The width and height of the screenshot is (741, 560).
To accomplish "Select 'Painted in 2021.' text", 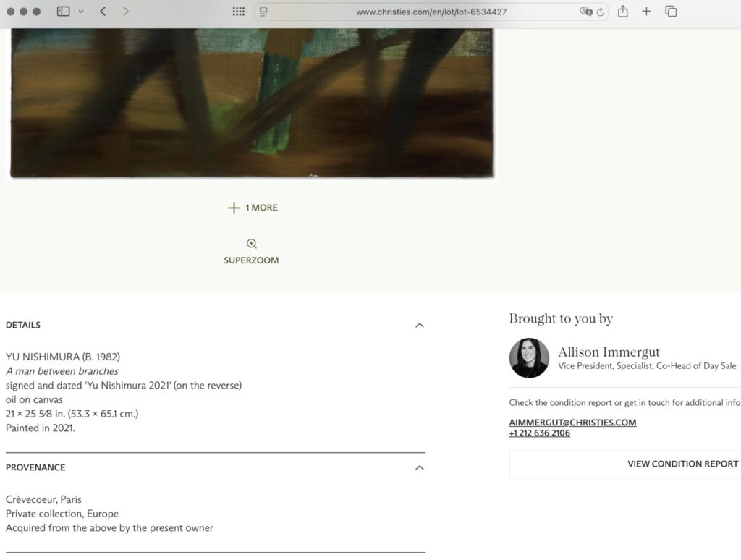I will pos(41,428).
